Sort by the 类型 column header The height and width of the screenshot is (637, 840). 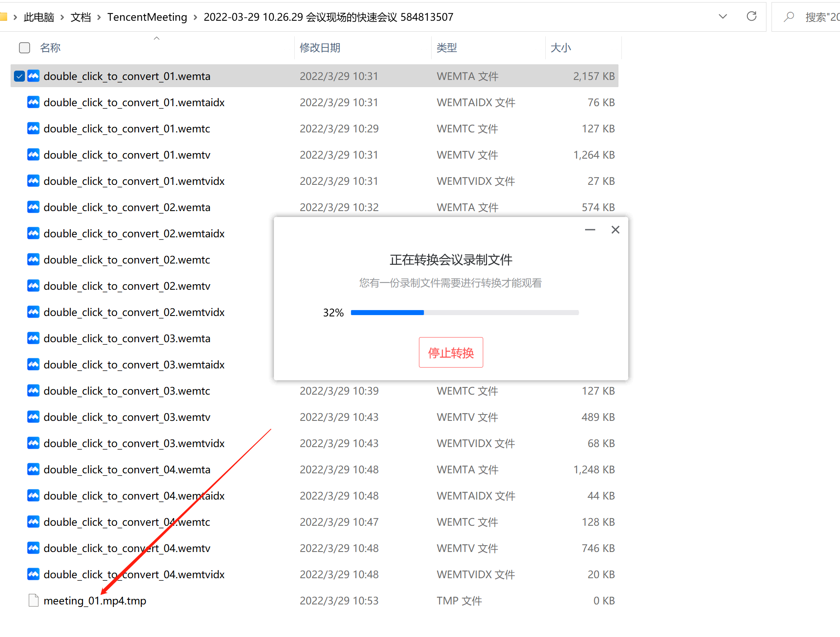click(446, 48)
